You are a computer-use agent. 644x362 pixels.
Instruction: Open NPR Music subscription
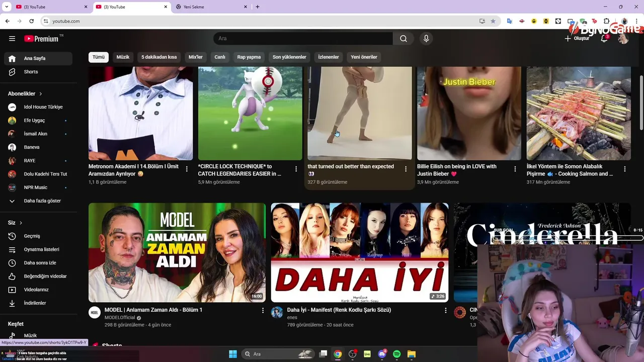pyautogui.click(x=38, y=188)
